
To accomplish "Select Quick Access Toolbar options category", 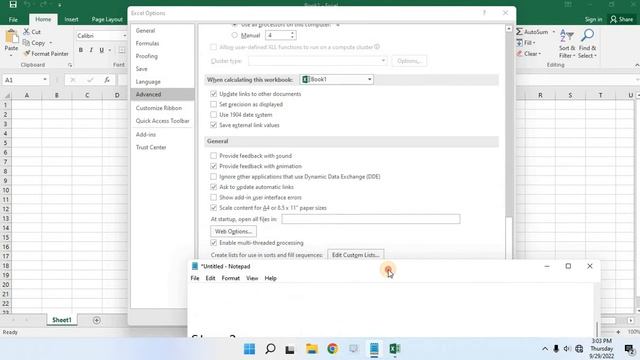I will [x=162, y=121].
